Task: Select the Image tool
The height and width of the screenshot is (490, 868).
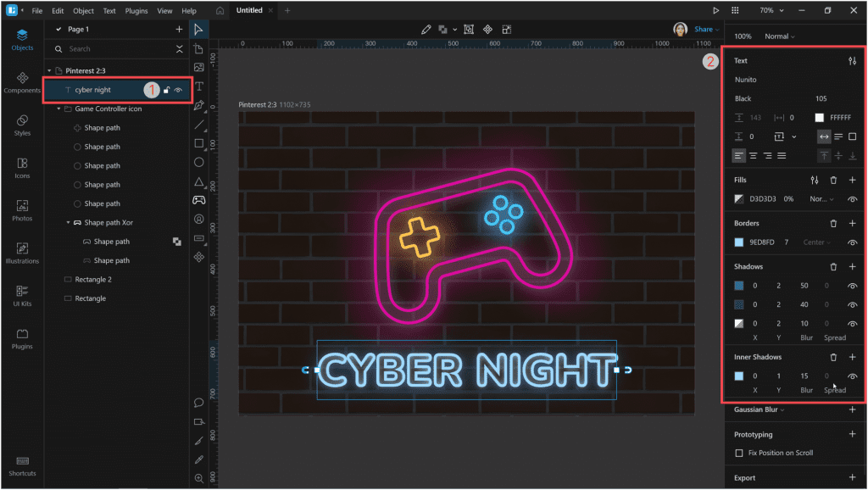Action: point(198,68)
